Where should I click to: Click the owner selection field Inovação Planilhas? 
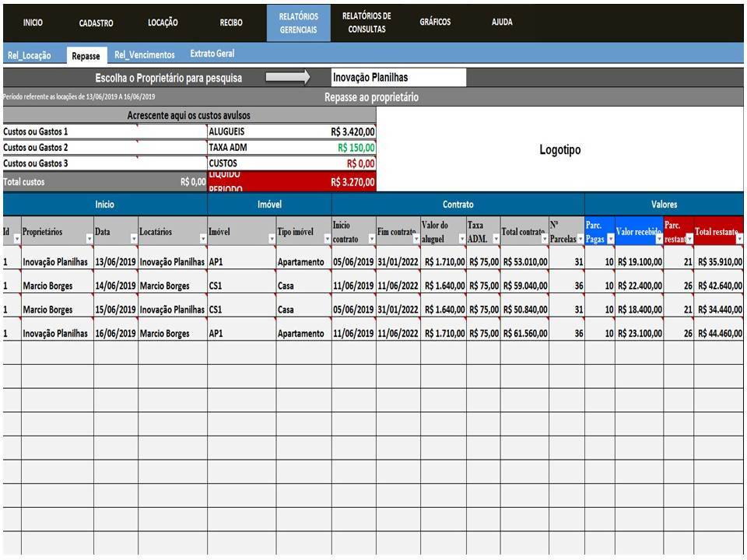[x=398, y=78]
